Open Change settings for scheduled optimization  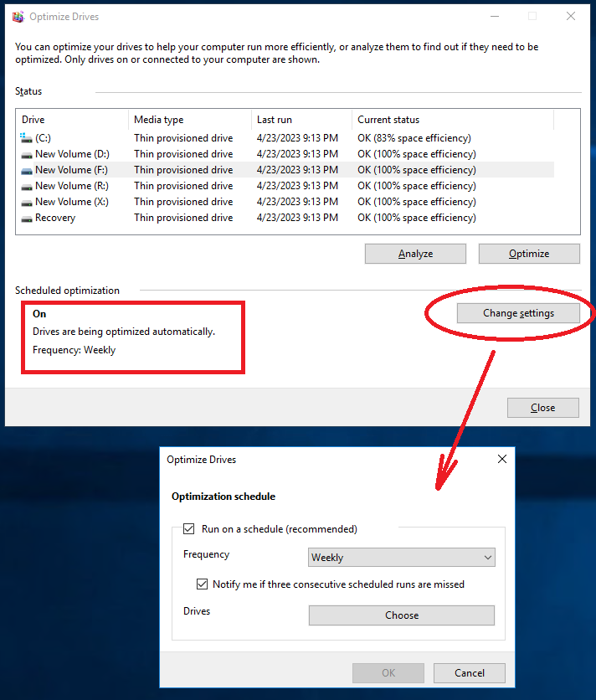518,313
